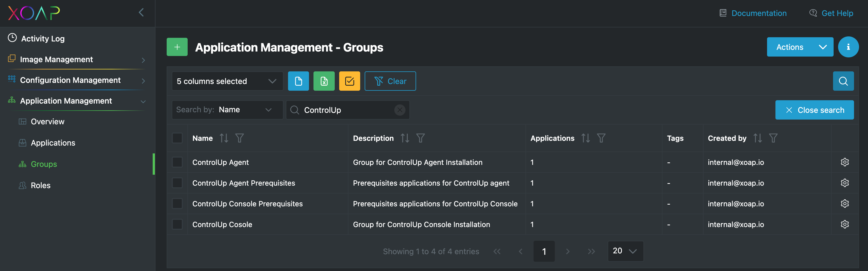868x271 pixels.
Task: Collapse the sidebar with the back chevron
Action: point(141,13)
